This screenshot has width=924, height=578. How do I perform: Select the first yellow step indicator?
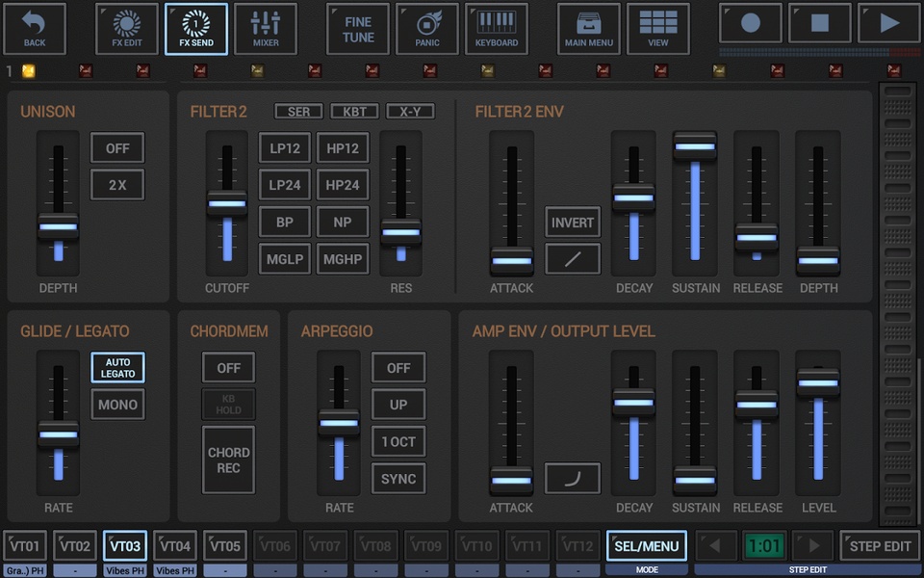[28, 71]
